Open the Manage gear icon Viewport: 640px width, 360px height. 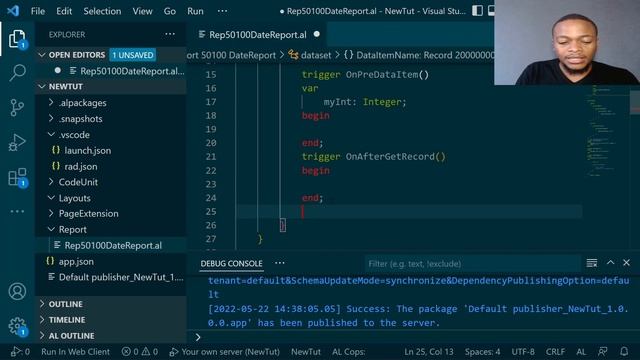pos(17,327)
